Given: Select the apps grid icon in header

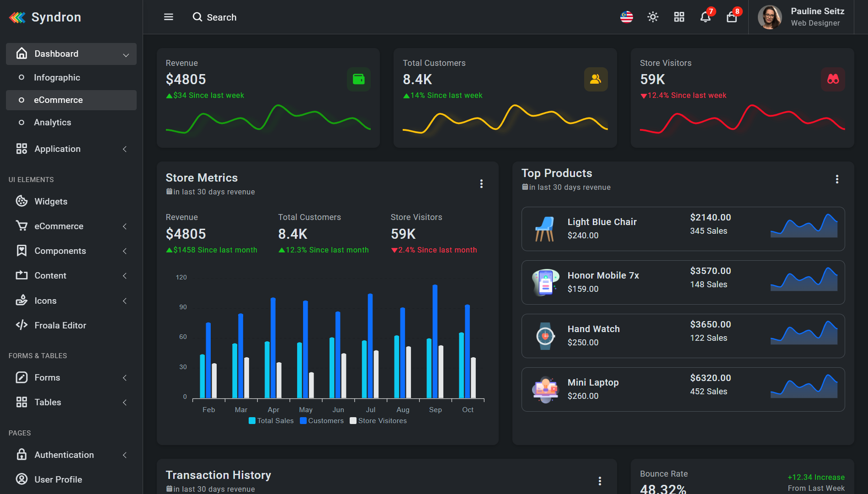Looking at the screenshot, I should pos(679,17).
